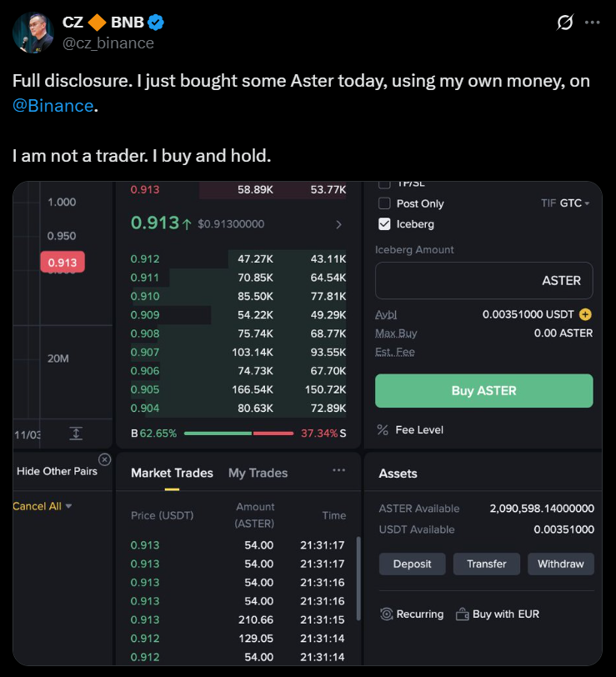This screenshot has width=616, height=677.
Task: Click the yellow plus icon beside USDT balance
Action: pos(585,314)
